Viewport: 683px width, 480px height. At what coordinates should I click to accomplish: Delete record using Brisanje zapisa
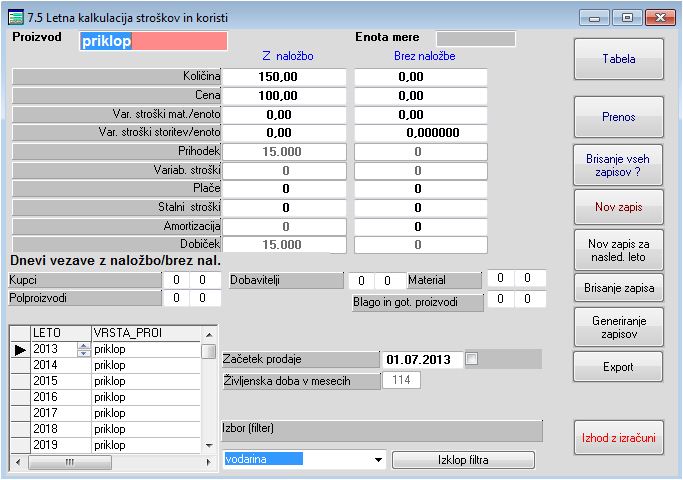click(x=618, y=289)
